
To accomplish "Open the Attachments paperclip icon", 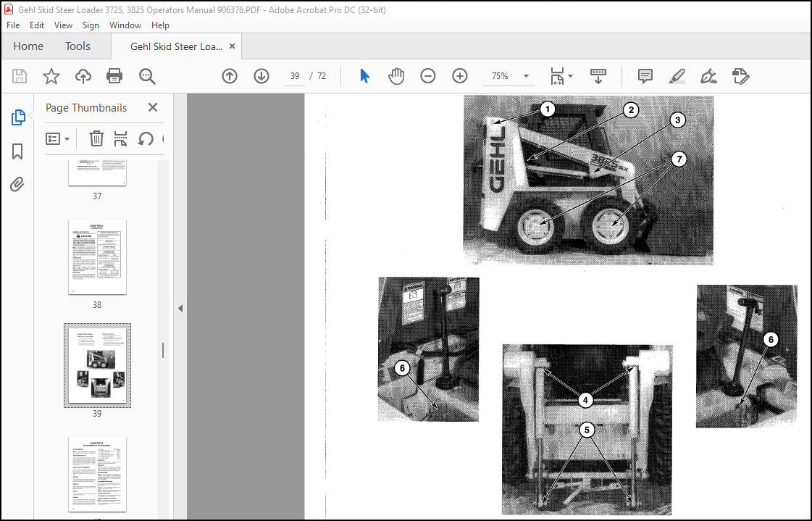I will click(17, 184).
